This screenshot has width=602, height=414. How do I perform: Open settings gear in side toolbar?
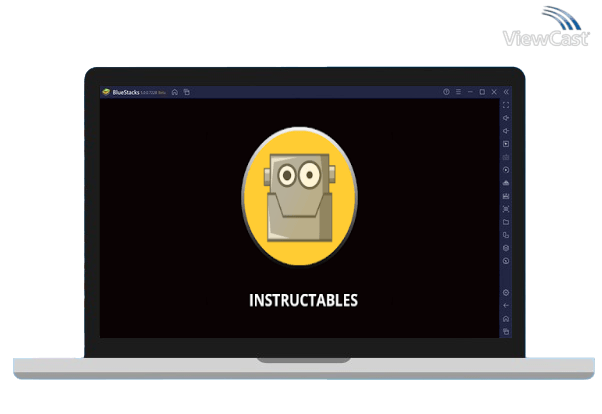pos(506,293)
